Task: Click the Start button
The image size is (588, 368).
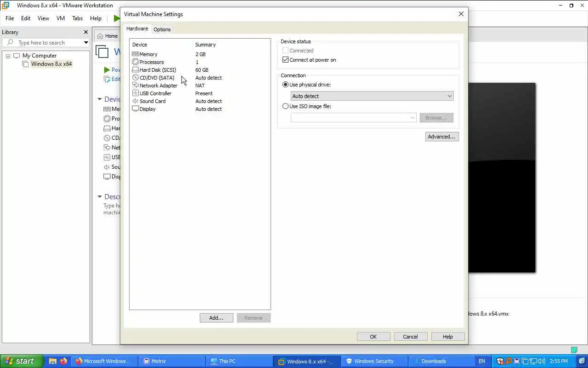Action: click(22, 361)
